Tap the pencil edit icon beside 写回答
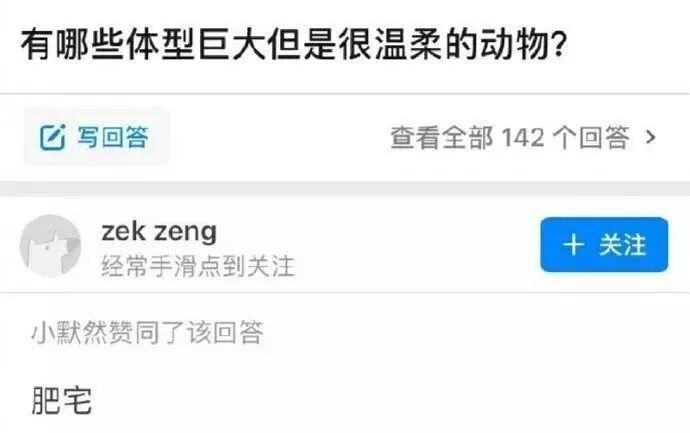Image resolution: width=690 pixels, height=433 pixels. [53, 137]
